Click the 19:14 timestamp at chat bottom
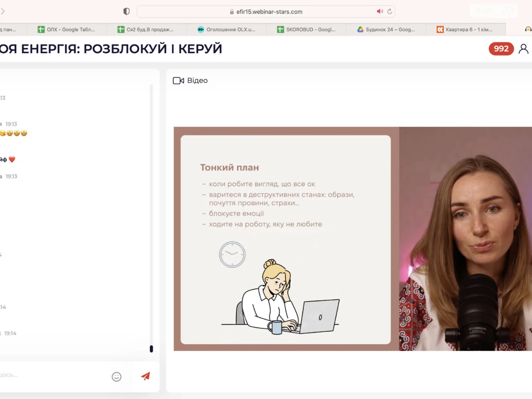Image resolution: width=532 pixels, height=399 pixels. coord(10,333)
